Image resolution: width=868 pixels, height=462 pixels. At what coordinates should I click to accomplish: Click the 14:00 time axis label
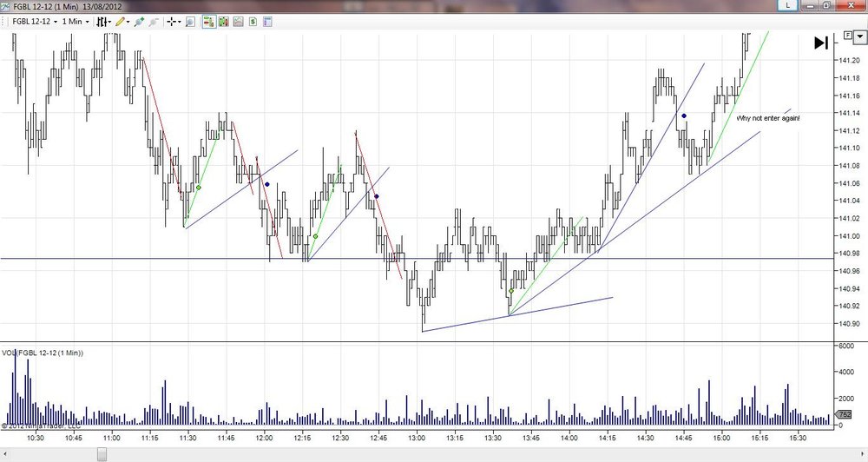coord(569,438)
